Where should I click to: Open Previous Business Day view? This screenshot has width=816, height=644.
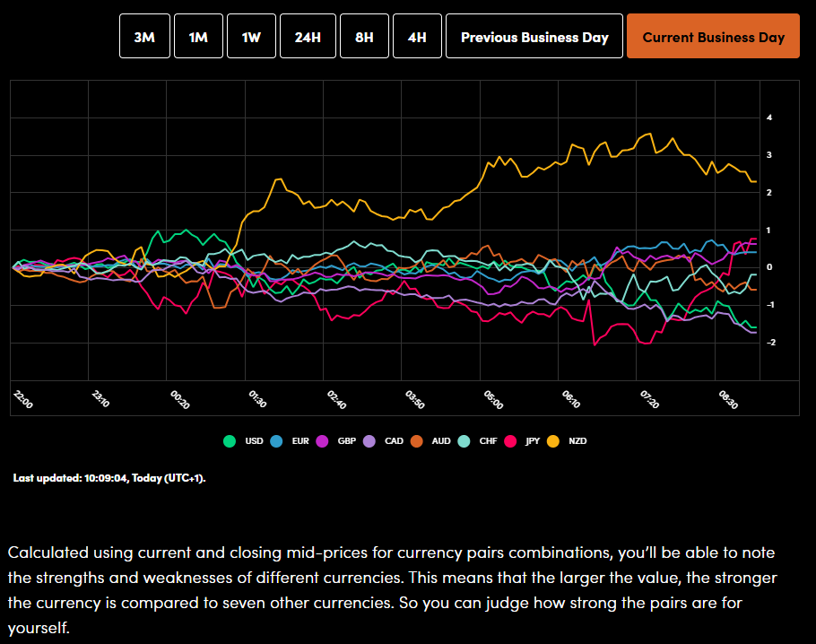(534, 37)
